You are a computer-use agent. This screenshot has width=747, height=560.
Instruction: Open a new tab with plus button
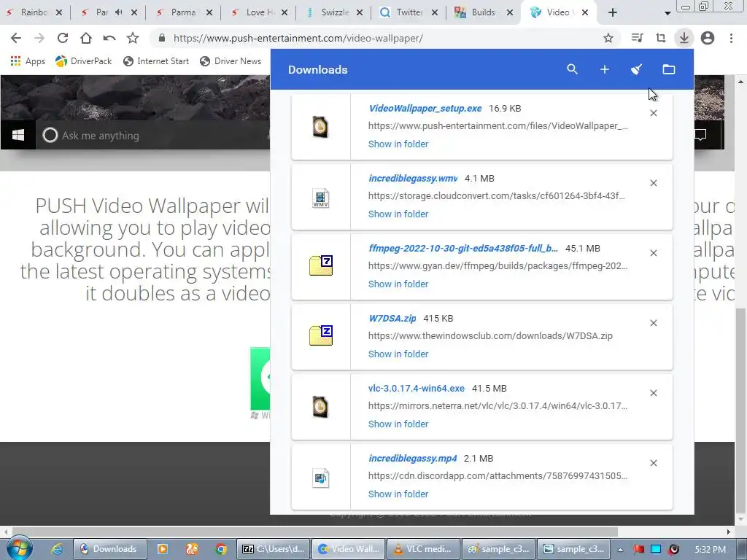pos(613,13)
